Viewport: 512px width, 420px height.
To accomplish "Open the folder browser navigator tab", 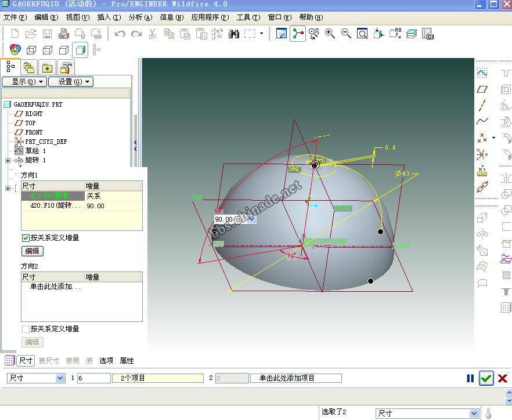I will 29,67.
